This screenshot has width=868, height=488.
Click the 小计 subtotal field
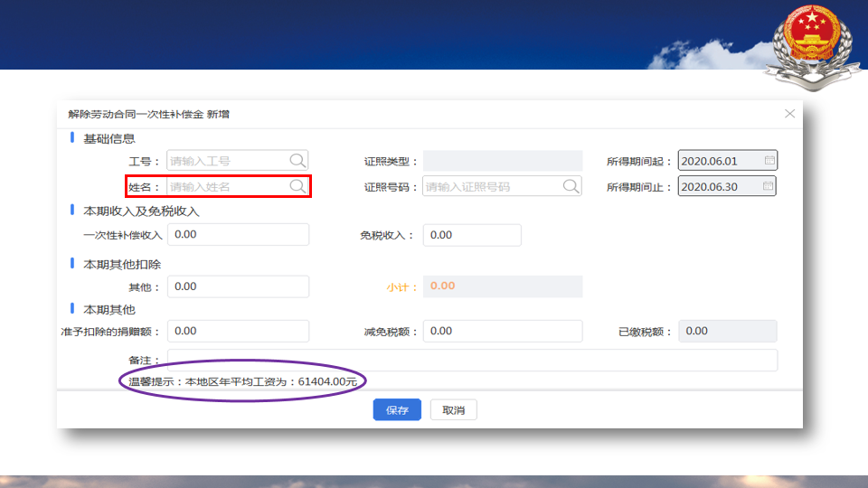pyautogui.click(x=503, y=286)
